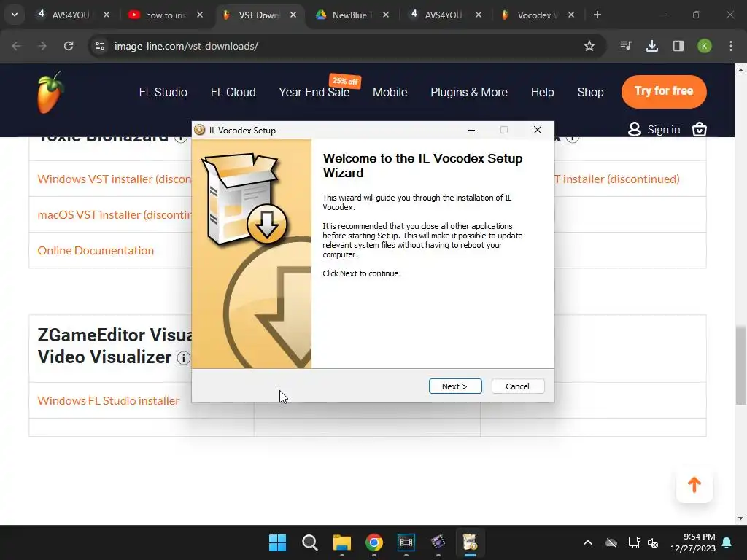Close the IL Vocodex Setup dialog
747x560 pixels.
click(538, 130)
